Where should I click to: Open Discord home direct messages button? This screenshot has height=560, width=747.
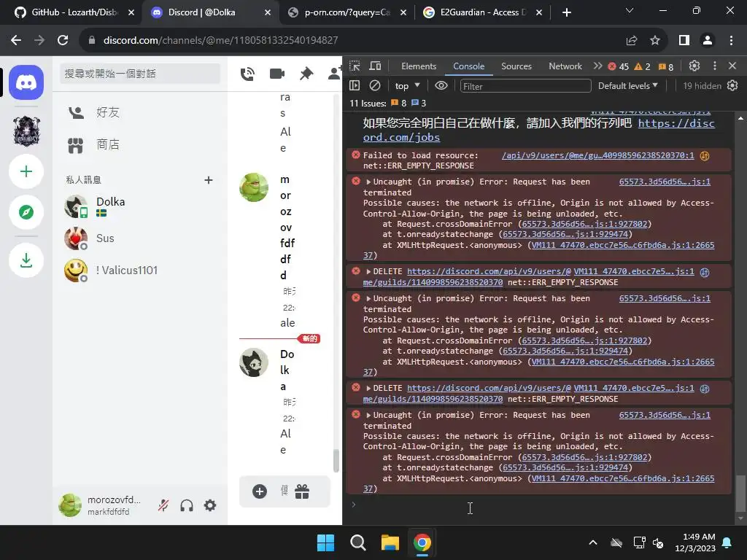click(x=26, y=83)
